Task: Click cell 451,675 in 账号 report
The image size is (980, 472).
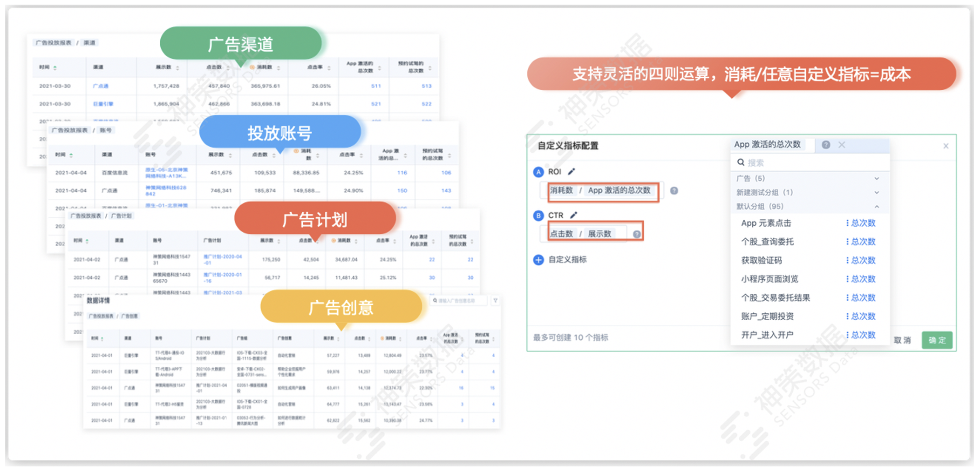Action: [221, 173]
